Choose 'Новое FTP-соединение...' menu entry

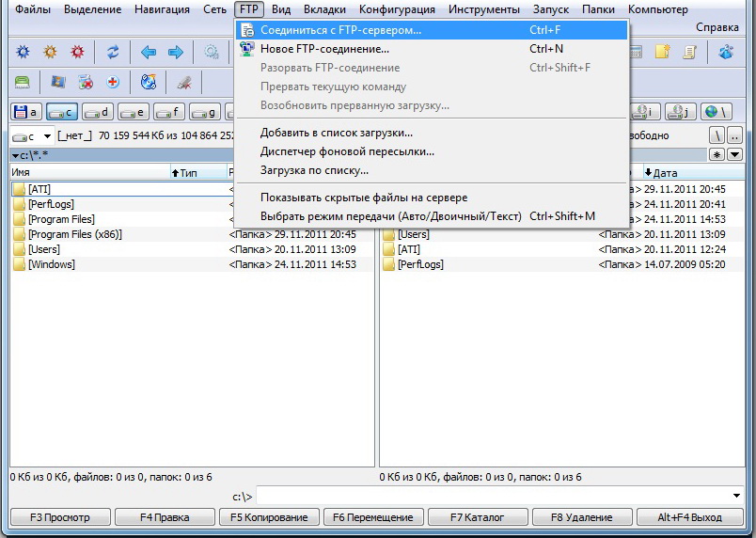coord(324,49)
